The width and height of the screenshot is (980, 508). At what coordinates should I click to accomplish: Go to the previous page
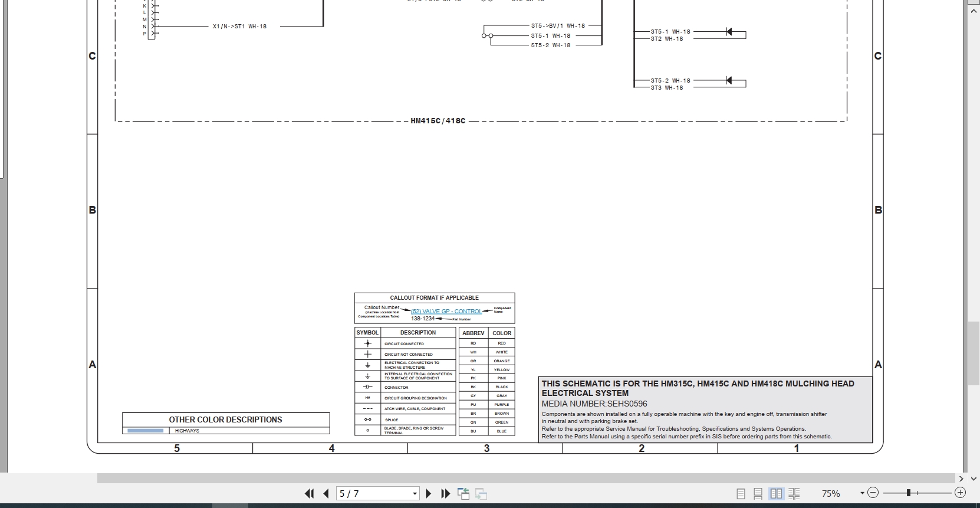point(326,493)
